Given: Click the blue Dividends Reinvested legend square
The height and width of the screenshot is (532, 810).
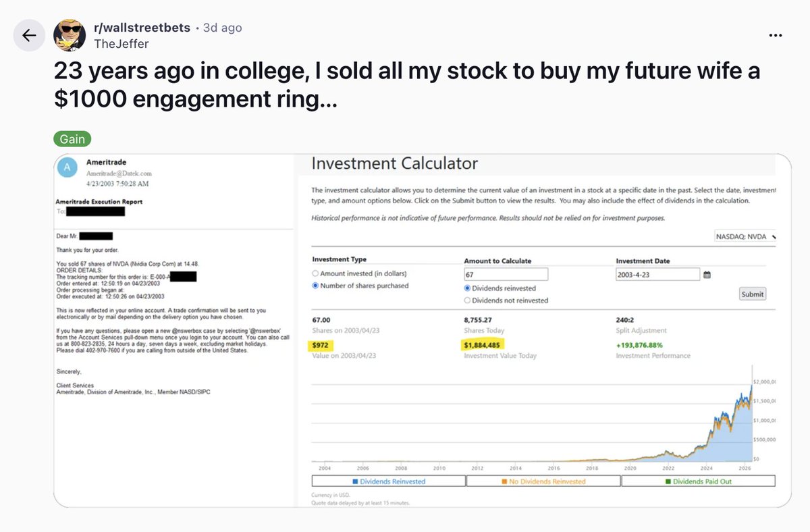Looking at the screenshot, I should tap(356, 481).
